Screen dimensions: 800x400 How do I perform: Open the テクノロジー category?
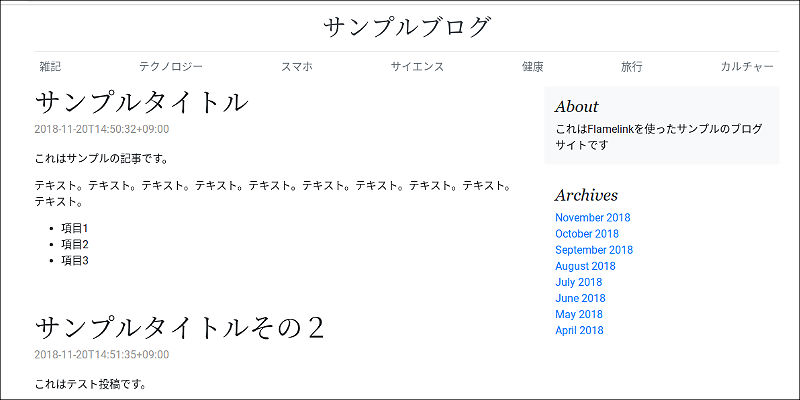click(x=171, y=67)
